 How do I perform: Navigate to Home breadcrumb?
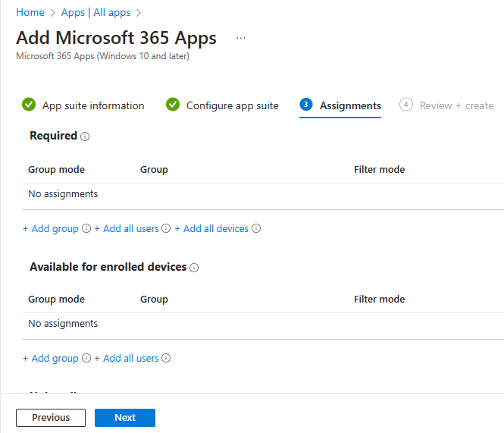[x=30, y=13]
